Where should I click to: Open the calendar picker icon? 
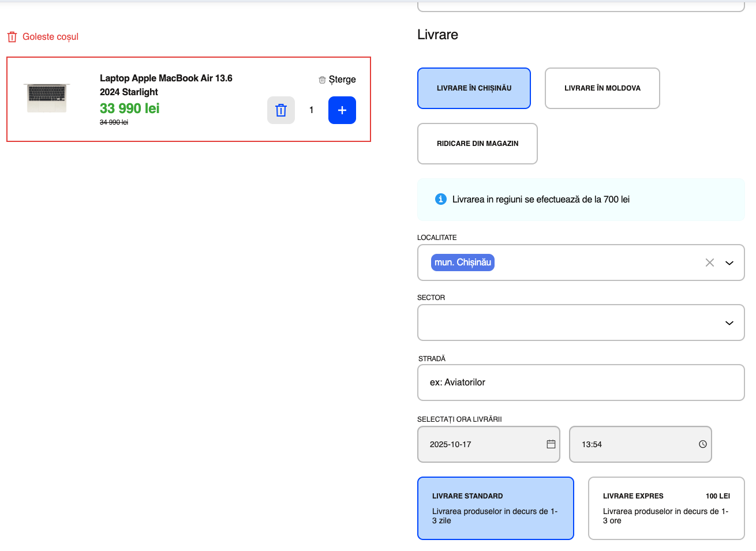coord(551,444)
